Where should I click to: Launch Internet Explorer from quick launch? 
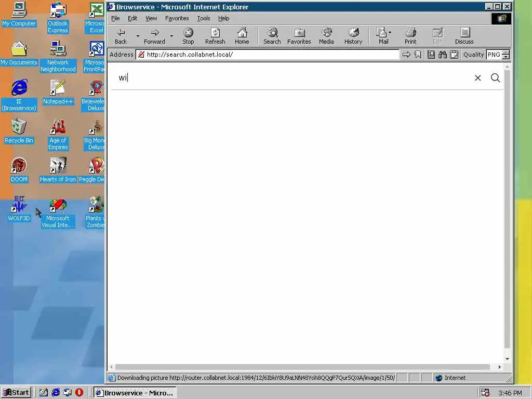click(56, 393)
